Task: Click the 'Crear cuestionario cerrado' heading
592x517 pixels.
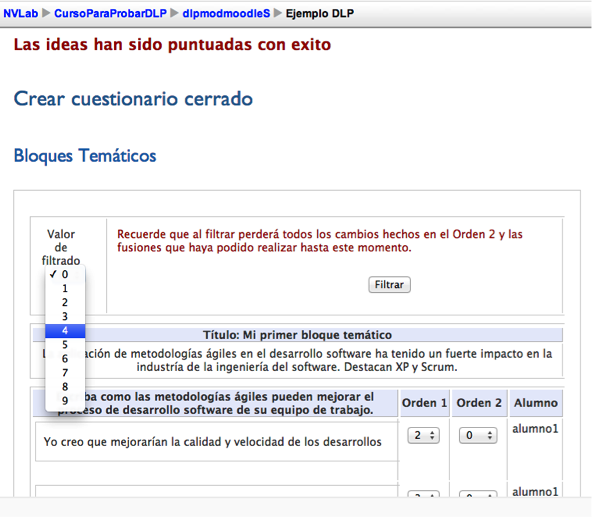Action: click(133, 99)
